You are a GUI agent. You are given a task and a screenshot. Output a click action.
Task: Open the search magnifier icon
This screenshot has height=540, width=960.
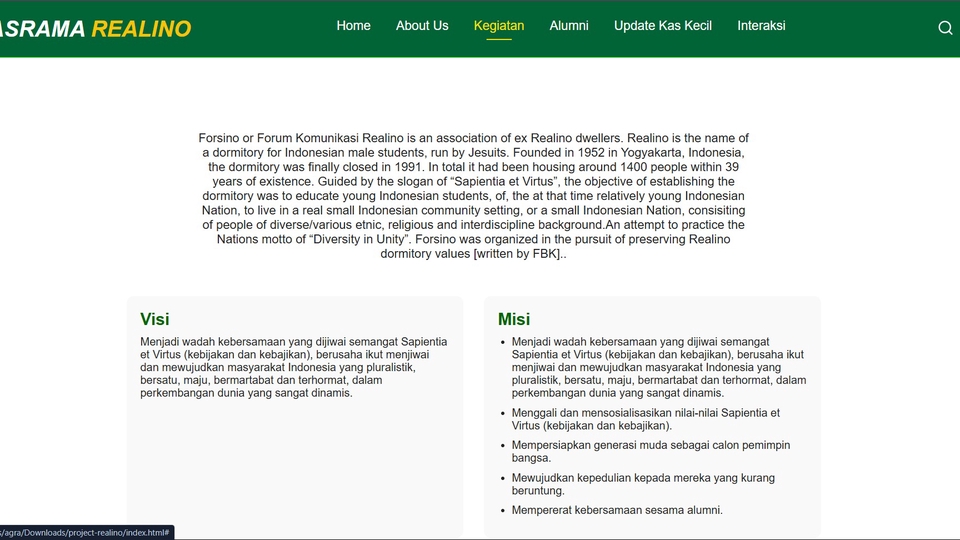pos(945,28)
